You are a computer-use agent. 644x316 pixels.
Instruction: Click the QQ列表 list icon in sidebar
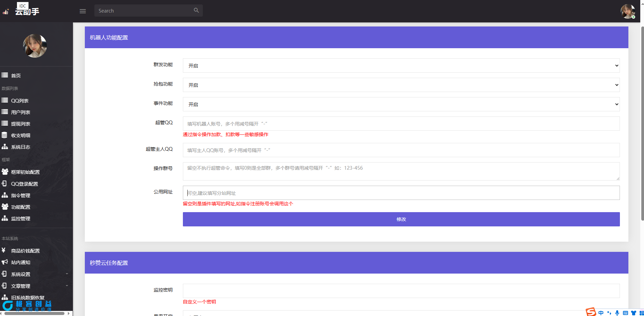[x=5, y=100]
